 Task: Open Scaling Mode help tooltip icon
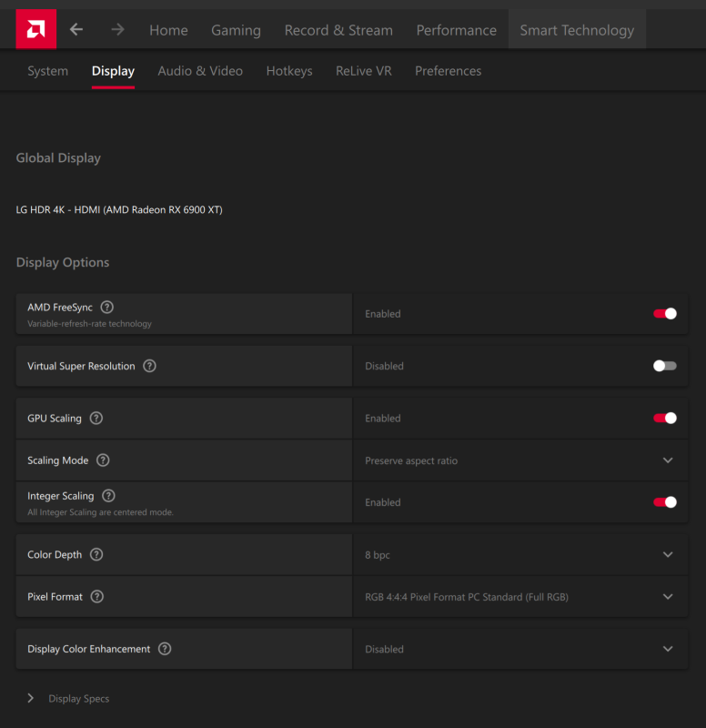click(103, 460)
